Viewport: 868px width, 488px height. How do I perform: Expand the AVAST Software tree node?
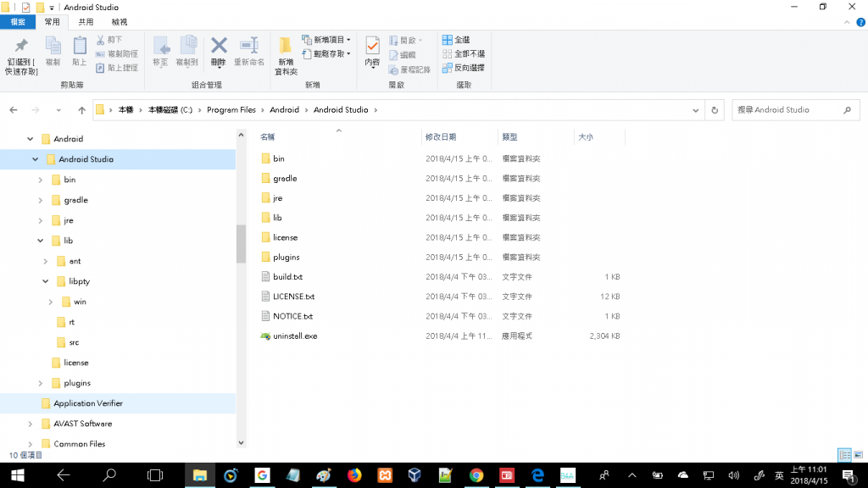pos(31,424)
